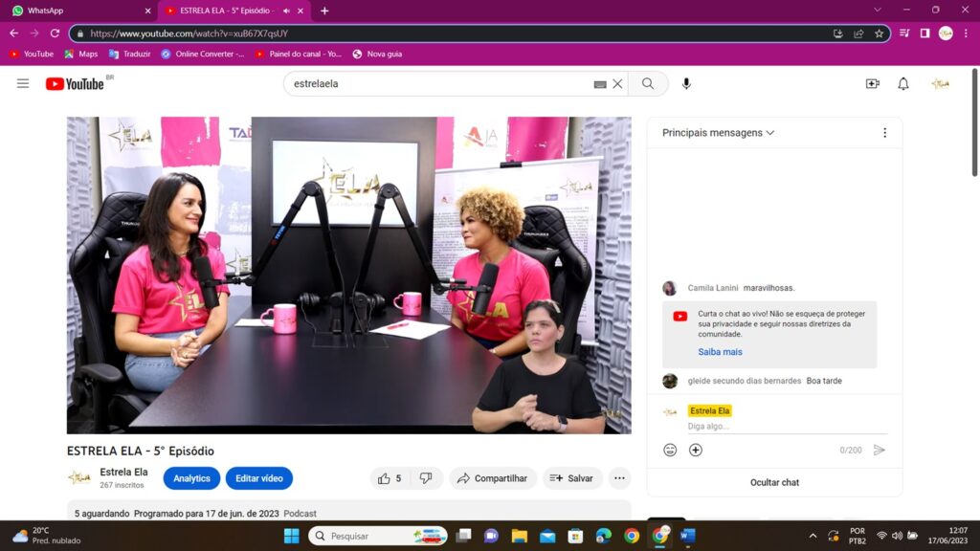Open emoji picker in chat
Viewport: 980px width, 551px height.
pyautogui.click(x=670, y=450)
